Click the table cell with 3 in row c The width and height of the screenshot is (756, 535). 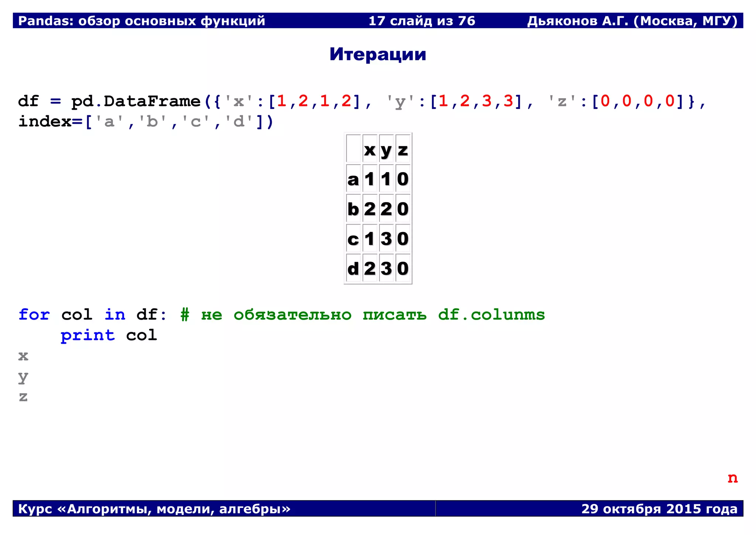(x=386, y=239)
